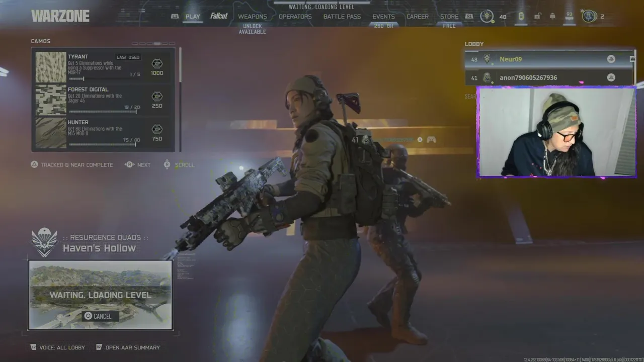
Task: Click the right stick SCROLL icon
Action: tap(167, 164)
